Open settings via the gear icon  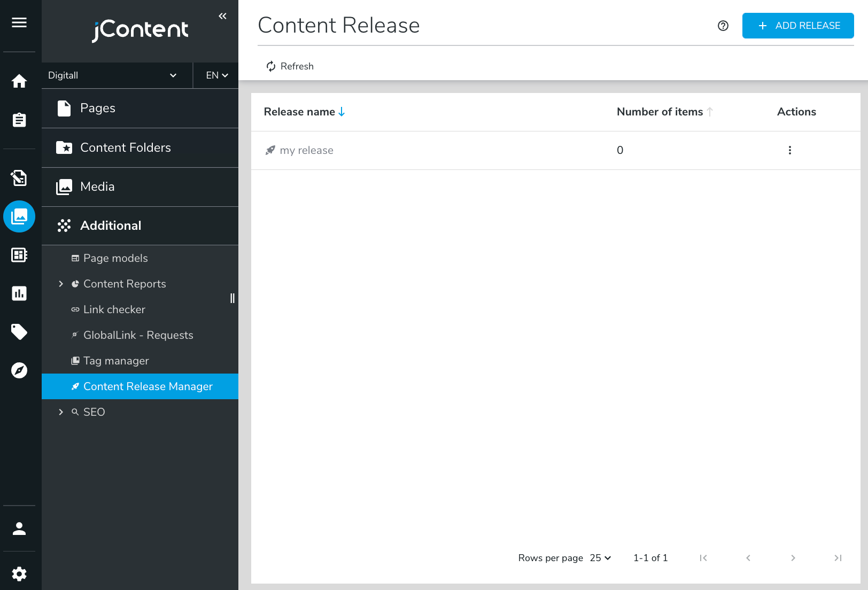point(19,574)
